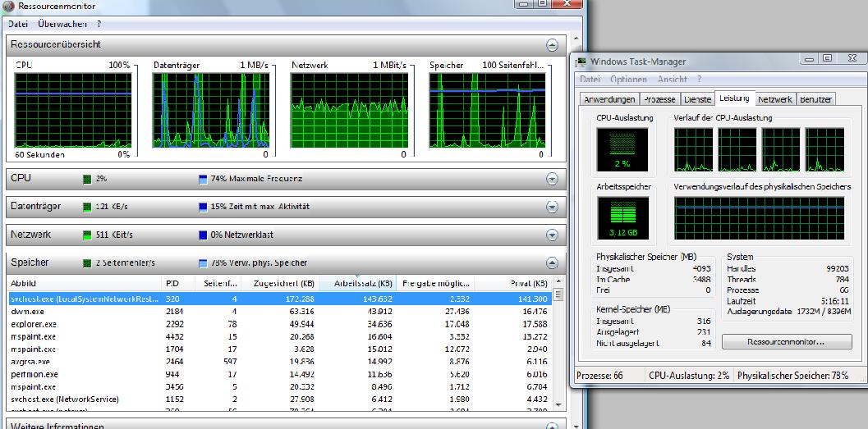
Task: Expand the CPU section
Action: pyautogui.click(x=552, y=179)
